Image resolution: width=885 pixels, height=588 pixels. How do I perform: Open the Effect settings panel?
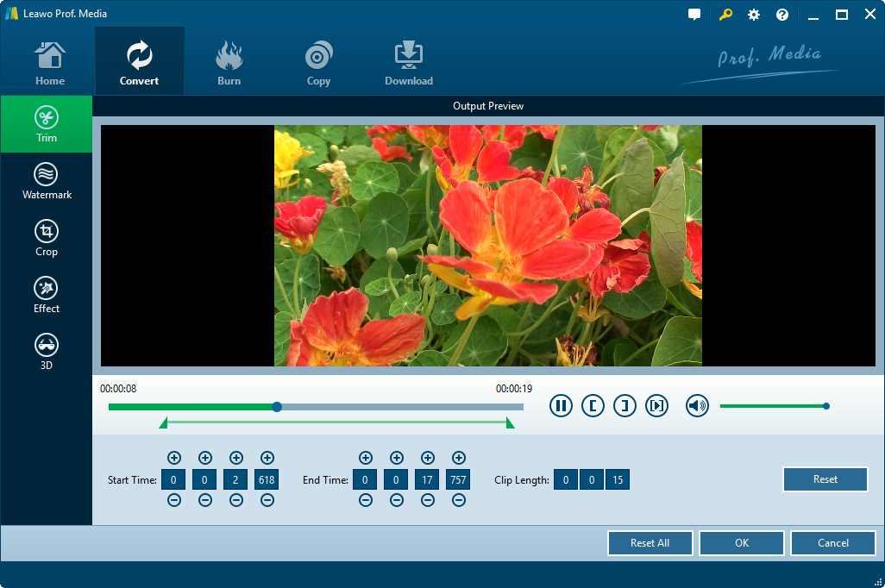click(x=47, y=296)
